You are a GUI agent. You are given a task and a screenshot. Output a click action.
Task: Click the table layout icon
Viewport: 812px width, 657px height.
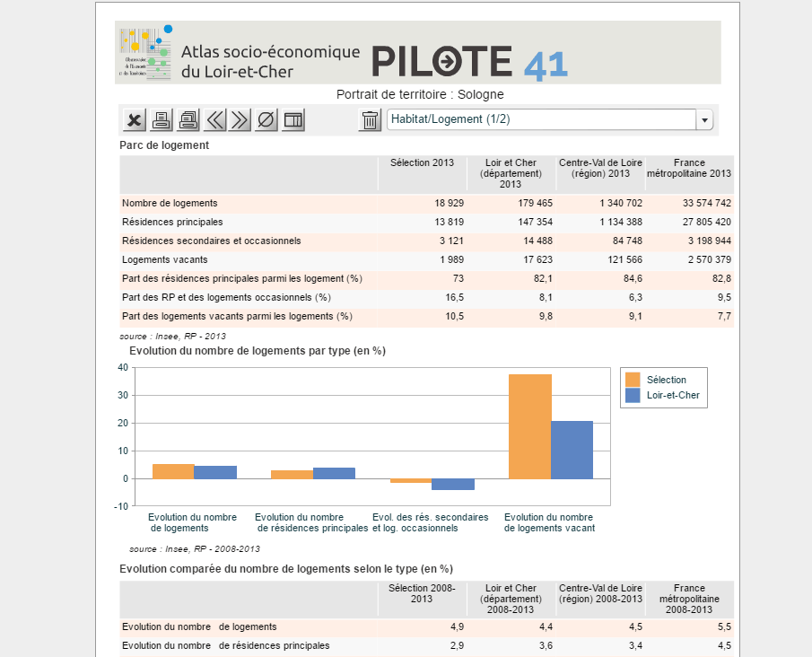(x=293, y=120)
